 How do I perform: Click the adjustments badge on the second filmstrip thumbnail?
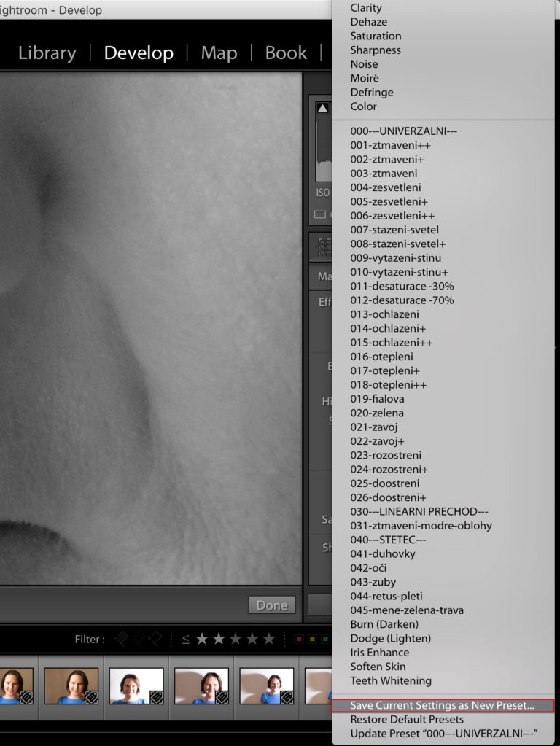tap(90, 697)
